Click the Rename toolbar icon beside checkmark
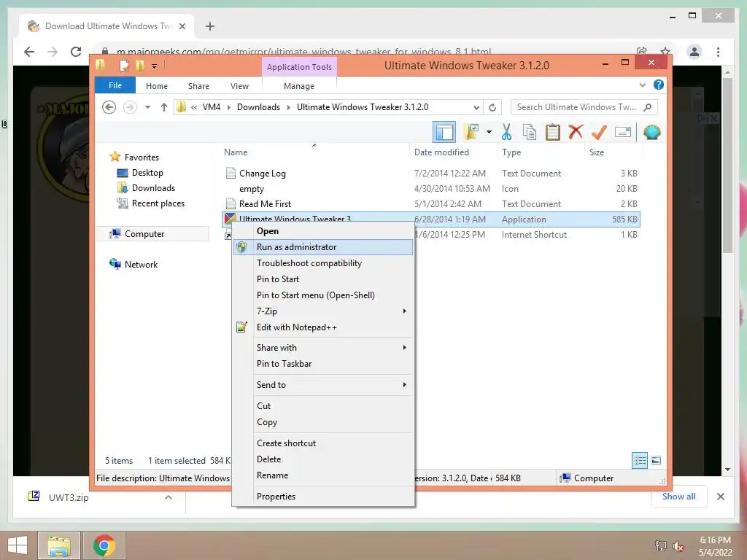Screen dimensions: 747x560 623,132
